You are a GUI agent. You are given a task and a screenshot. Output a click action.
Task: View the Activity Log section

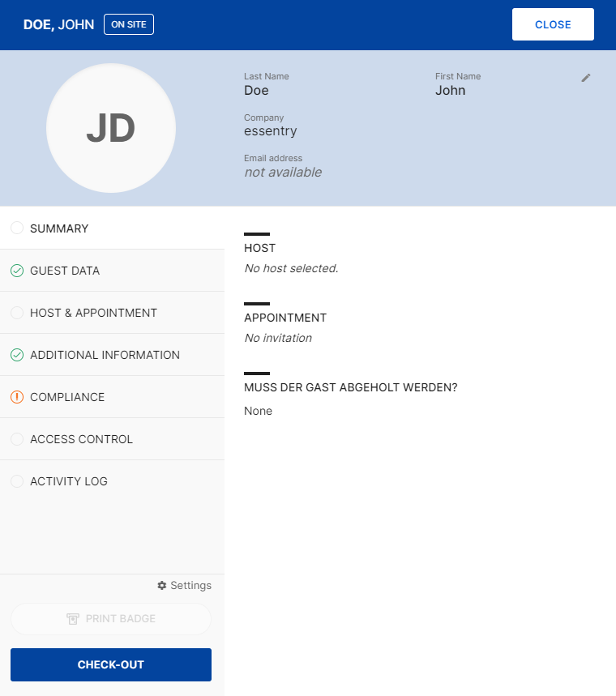coord(112,481)
